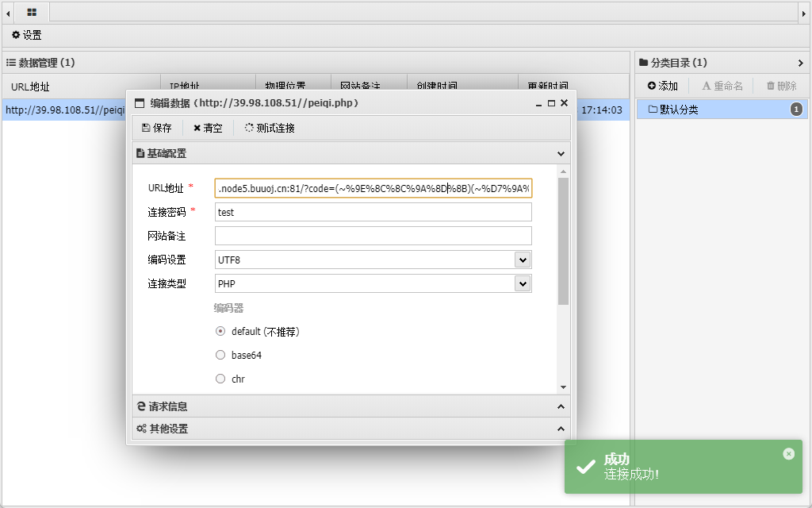812x508 pixels.
Task: Select the base64 encoder radio button
Action: click(x=220, y=356)
